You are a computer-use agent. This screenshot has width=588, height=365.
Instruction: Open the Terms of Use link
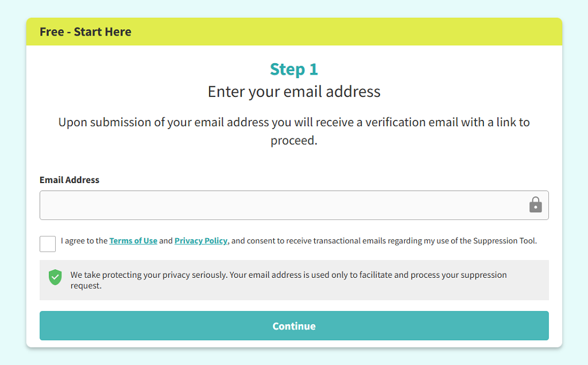(x=133, y=241)
